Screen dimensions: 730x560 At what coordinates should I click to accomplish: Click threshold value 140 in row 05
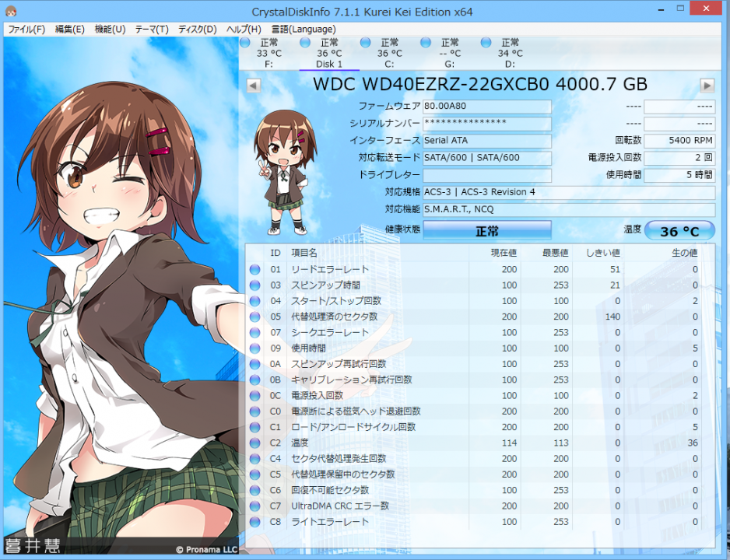[612, 317]
